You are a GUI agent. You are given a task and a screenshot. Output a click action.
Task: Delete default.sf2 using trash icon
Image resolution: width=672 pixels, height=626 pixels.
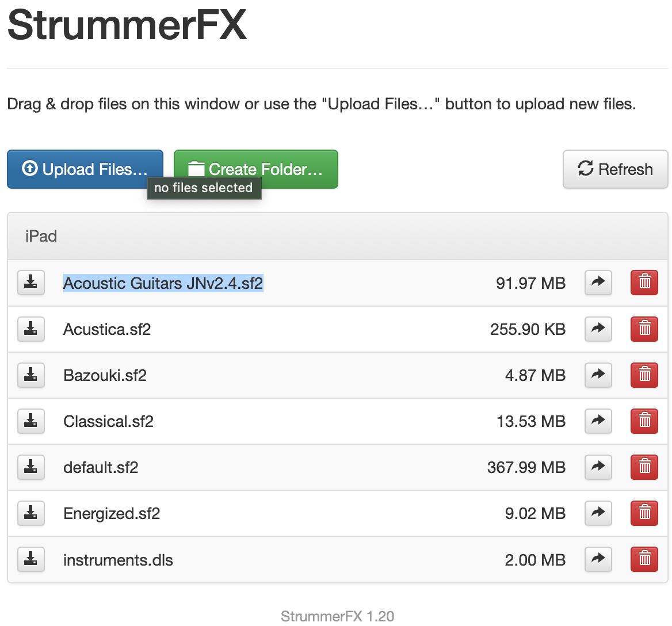(644, 467)
